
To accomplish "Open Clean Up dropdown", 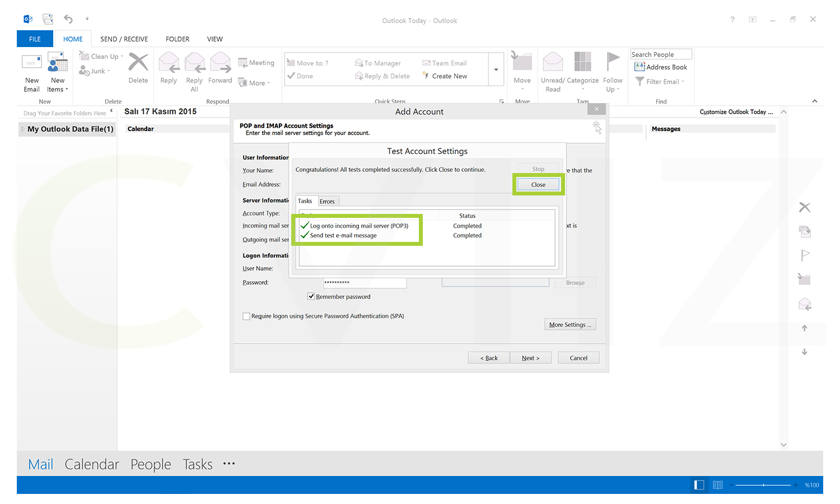I will (101, 56).
